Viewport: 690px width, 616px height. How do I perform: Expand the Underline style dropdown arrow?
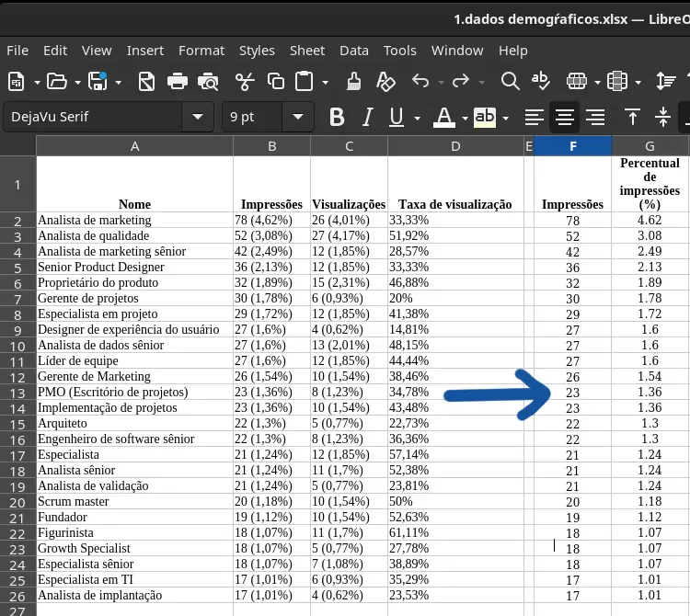[417, 118]
